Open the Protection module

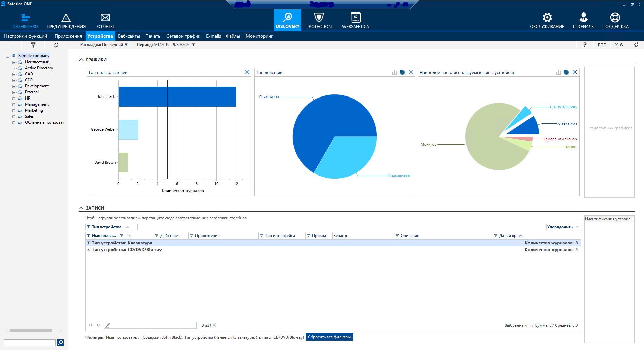[319, 20]
